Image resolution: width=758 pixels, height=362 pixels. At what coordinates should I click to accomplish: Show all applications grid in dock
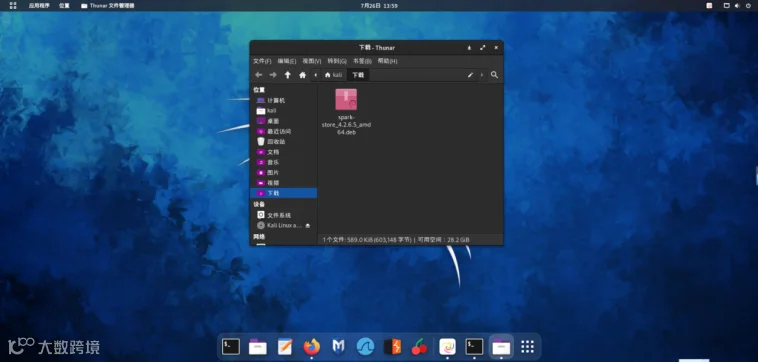[527, 347]
